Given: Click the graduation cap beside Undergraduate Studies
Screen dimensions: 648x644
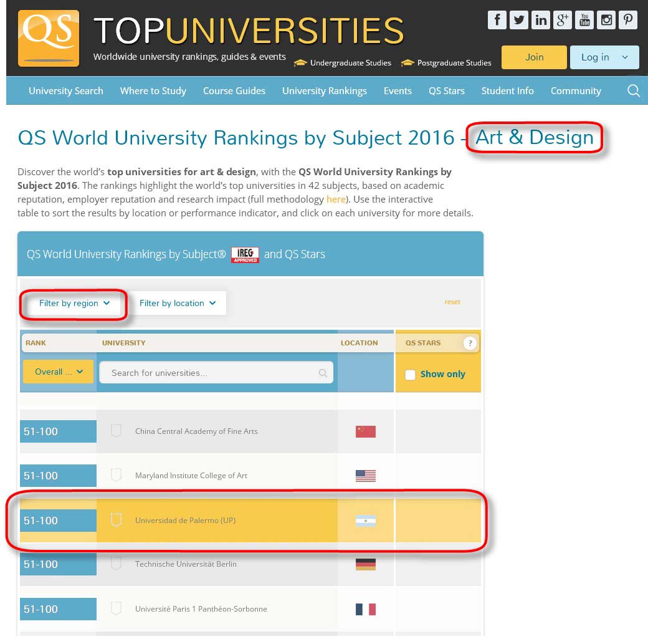Looking at the screenshot, I should click(300, 63).
